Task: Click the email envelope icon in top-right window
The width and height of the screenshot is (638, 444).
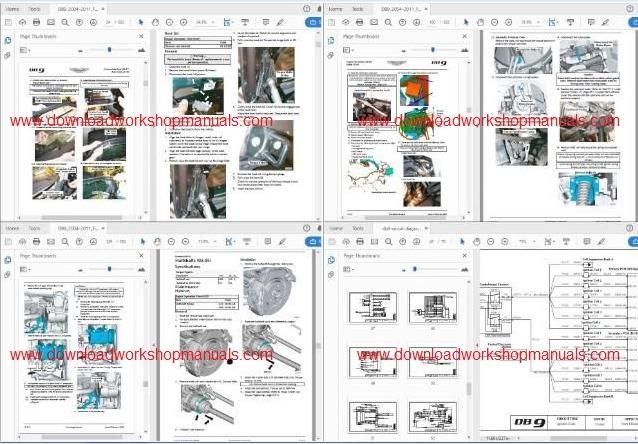Action: point(374,22)
